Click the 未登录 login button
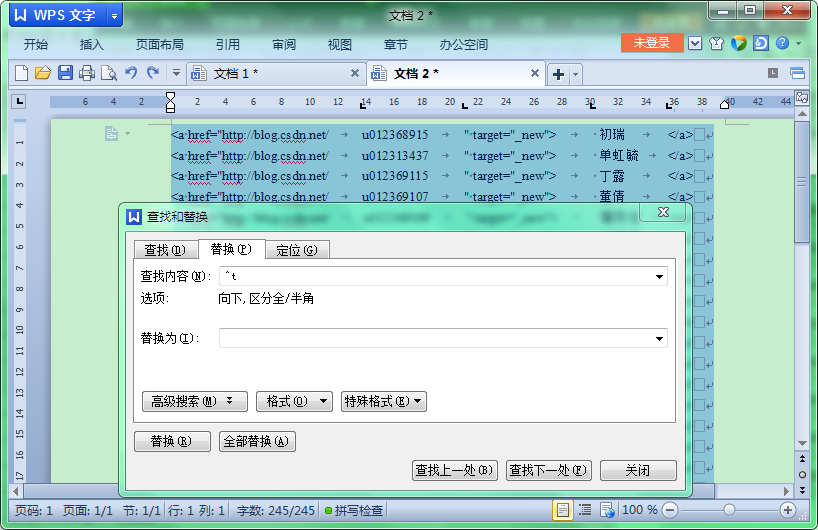Screen dimensions: 818x530 click(x=652, y=43)
